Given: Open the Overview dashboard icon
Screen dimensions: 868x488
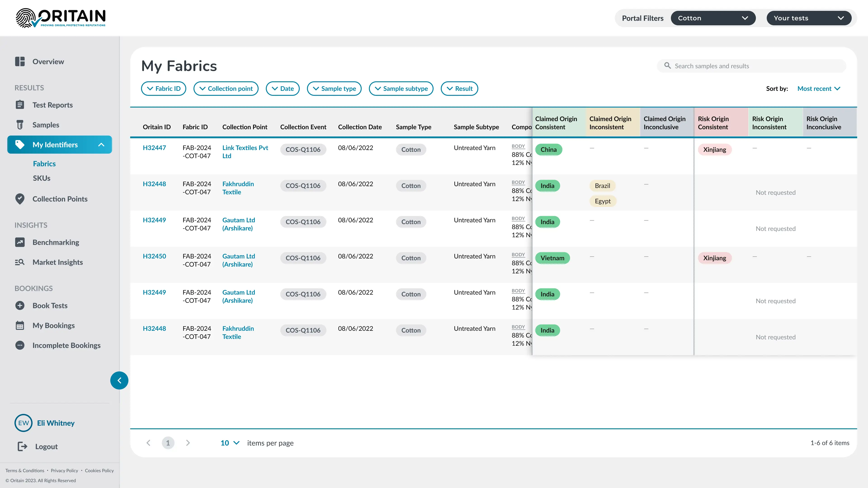Looking at the screenshot, I should [20, 62].
